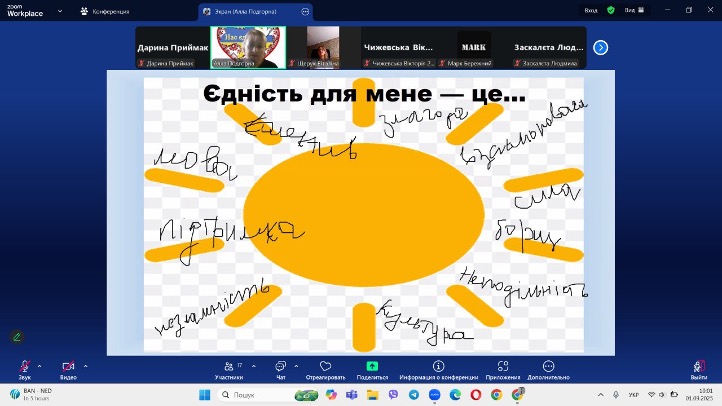The height and width of the screenshot is (406, 722).
Task: Open the Приложения apps panel
Action: click(502, 367)
